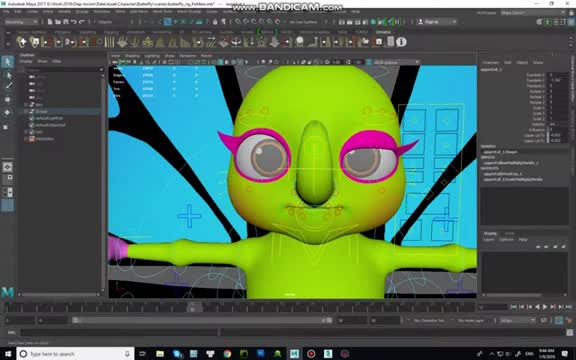Viewport: 576px width, 360px height.
Task: Open the Outliner Show menu
Action: tap(42, 61)
